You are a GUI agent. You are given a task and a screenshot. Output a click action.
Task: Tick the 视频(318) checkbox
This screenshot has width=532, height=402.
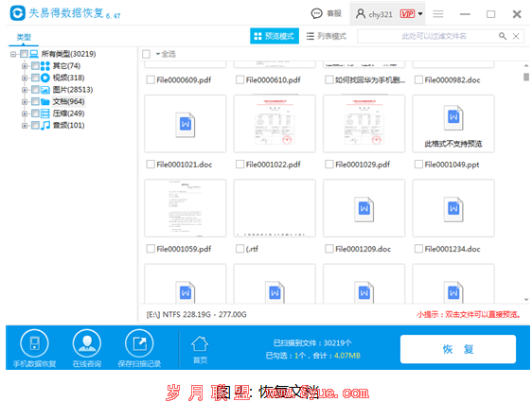pos(35,78)
